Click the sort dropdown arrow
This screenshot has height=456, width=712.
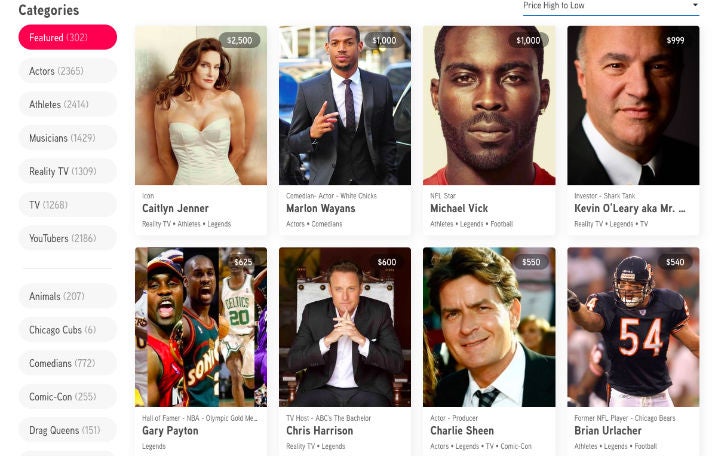pyautogui.click(x=695, y=5)
